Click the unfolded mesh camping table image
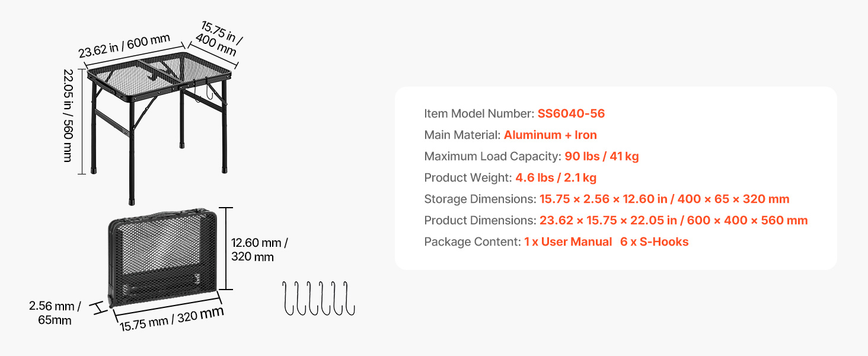 (x=158, y=128)
